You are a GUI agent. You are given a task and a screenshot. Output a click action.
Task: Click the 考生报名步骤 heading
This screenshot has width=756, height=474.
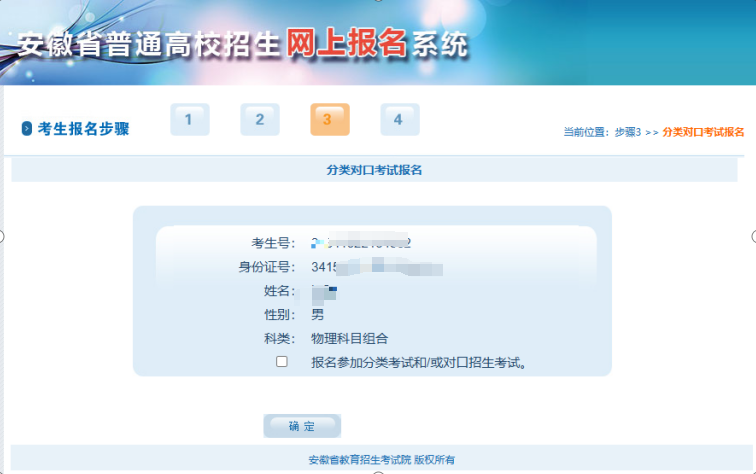click(x=83, y=129)
